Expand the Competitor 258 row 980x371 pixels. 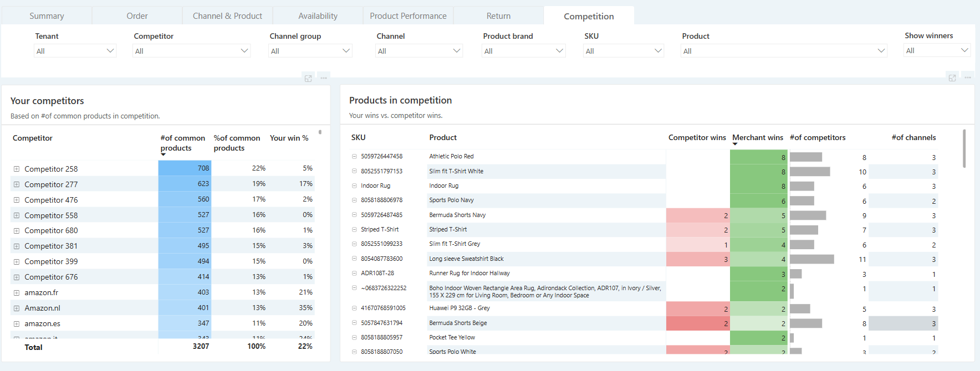[17, 169]
